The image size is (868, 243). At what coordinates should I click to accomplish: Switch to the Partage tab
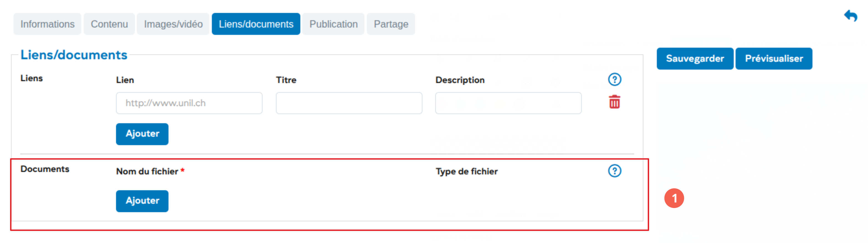[391, 24]
